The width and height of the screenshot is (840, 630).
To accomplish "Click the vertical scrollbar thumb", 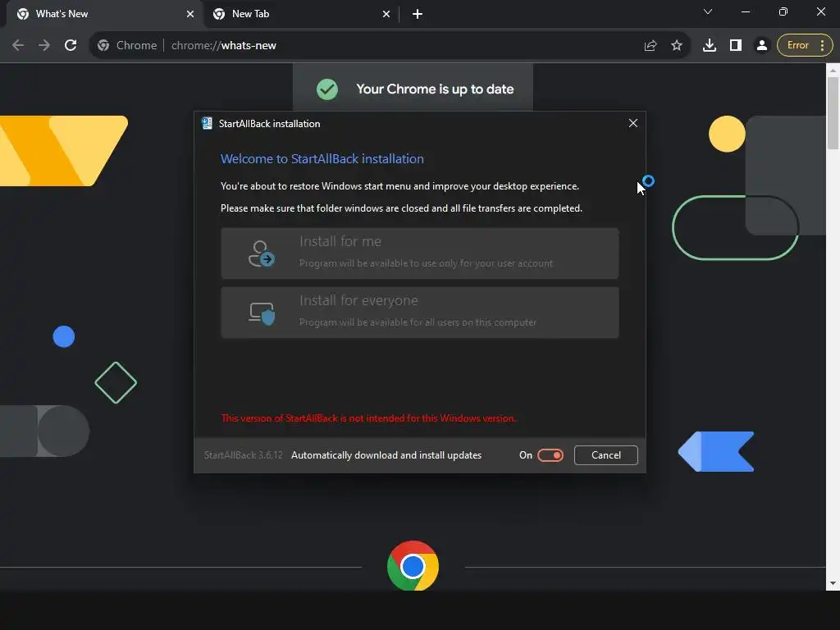I will click(x=833, y=113).
